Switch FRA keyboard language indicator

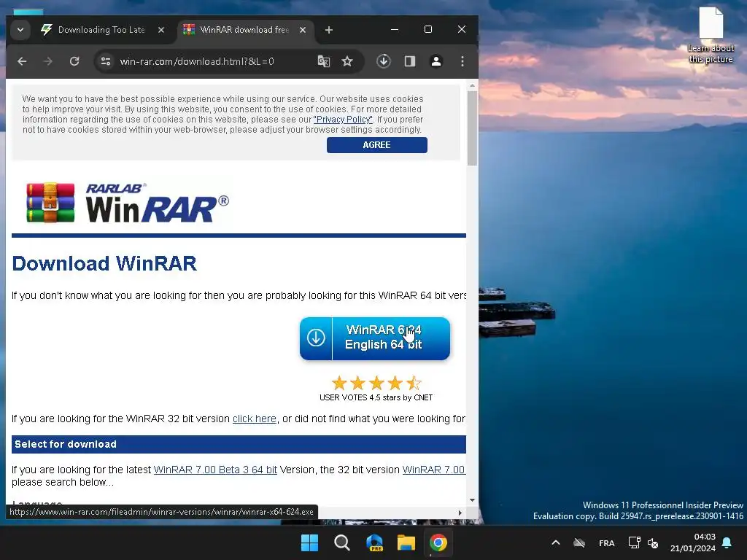click(x=606, y=542)
